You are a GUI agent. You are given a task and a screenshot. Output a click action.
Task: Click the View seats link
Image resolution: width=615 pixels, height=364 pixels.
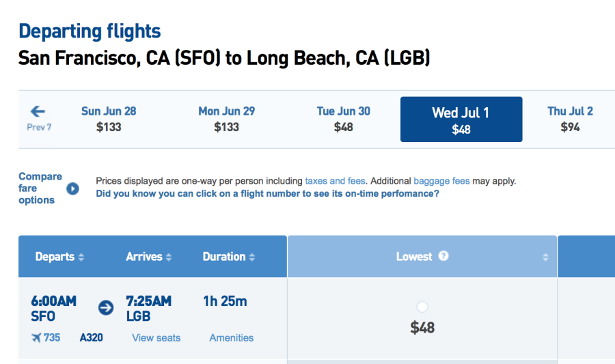pos(156,337)
